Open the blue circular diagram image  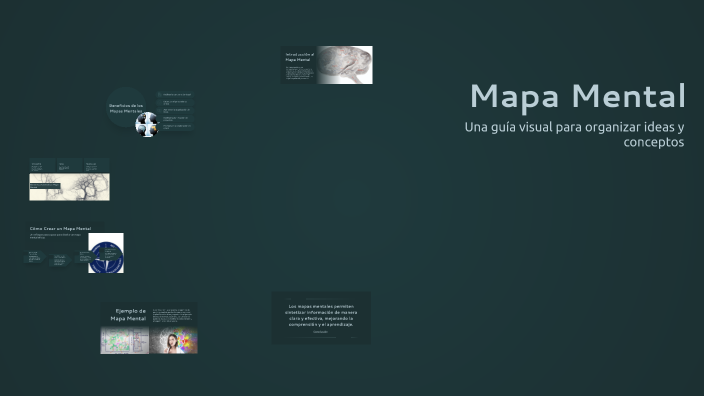[106, 253]
